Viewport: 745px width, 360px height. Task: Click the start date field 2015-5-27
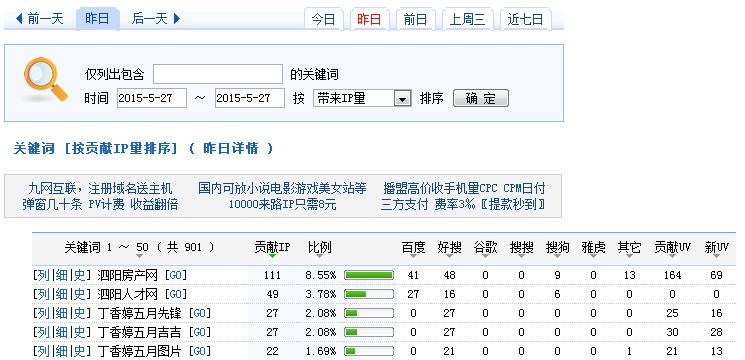[152, 98]
